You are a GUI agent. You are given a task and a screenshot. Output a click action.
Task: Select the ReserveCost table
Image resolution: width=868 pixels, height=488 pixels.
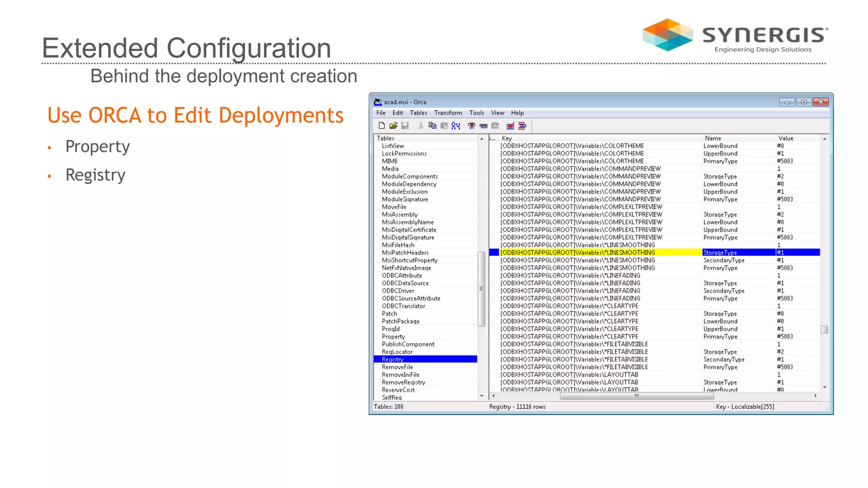coord(398,390)
